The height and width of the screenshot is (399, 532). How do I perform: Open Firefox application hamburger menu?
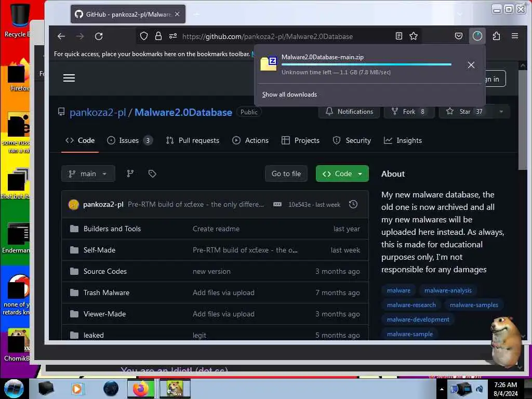(x=515, y=36)
